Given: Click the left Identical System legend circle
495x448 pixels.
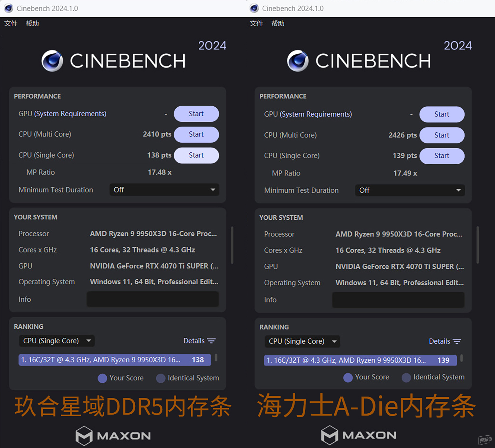Looking at the screenshot, I should coord(161,378).
